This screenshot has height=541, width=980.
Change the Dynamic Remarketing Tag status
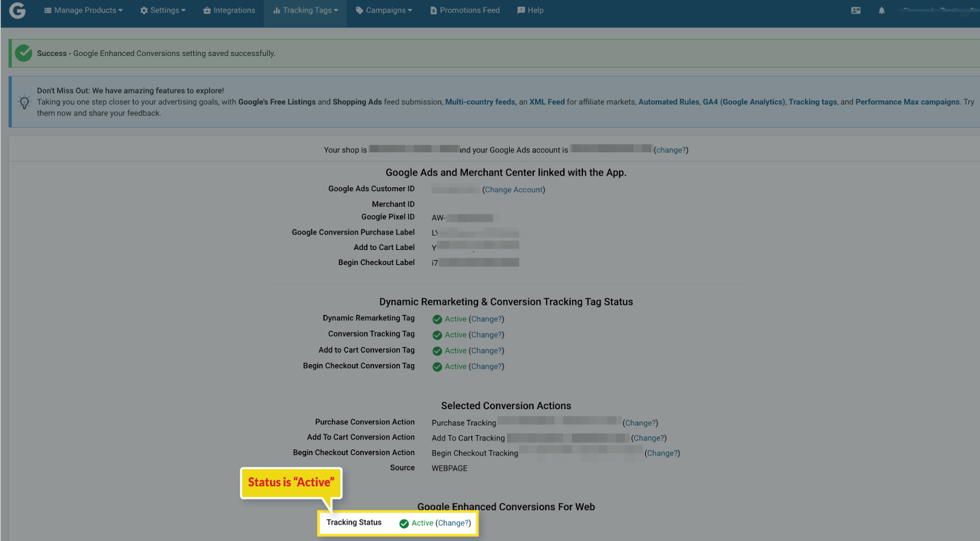coord(487,319)
